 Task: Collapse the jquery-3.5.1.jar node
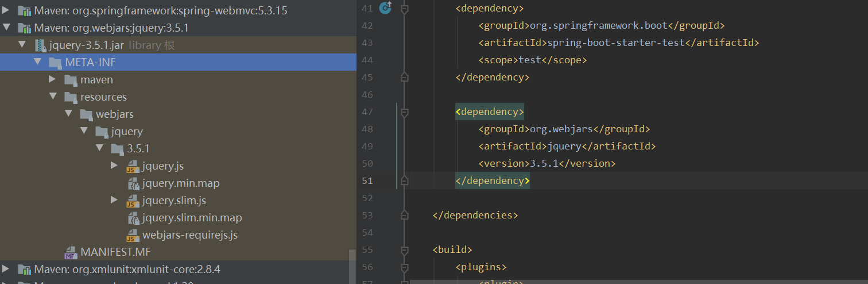pos(22,45)
